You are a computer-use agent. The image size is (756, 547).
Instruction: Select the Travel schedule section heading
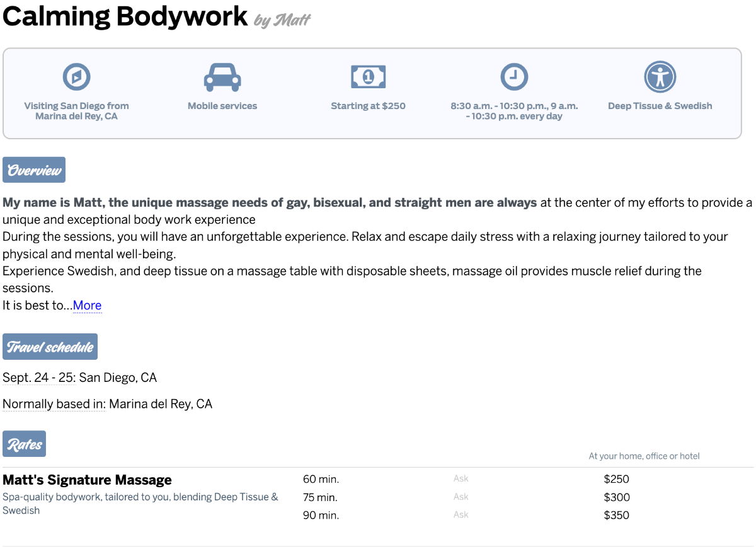pyautogui.click(x=50, y=347)
